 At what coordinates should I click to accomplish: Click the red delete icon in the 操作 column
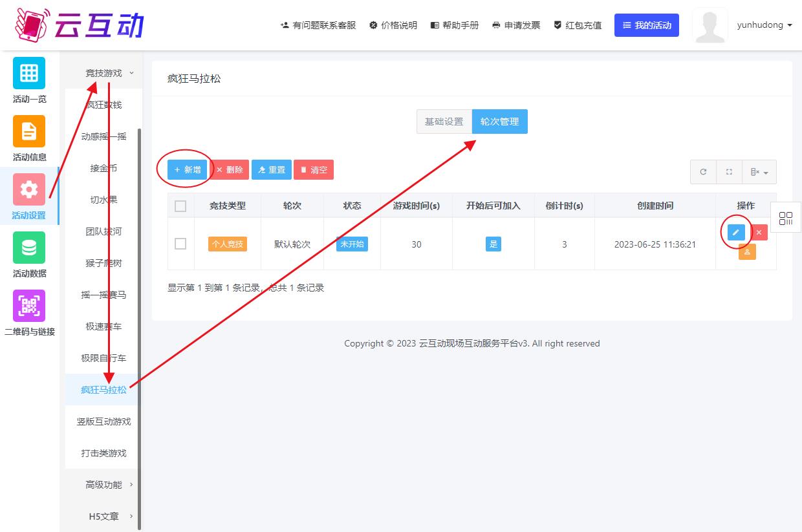tap(759, 232)
